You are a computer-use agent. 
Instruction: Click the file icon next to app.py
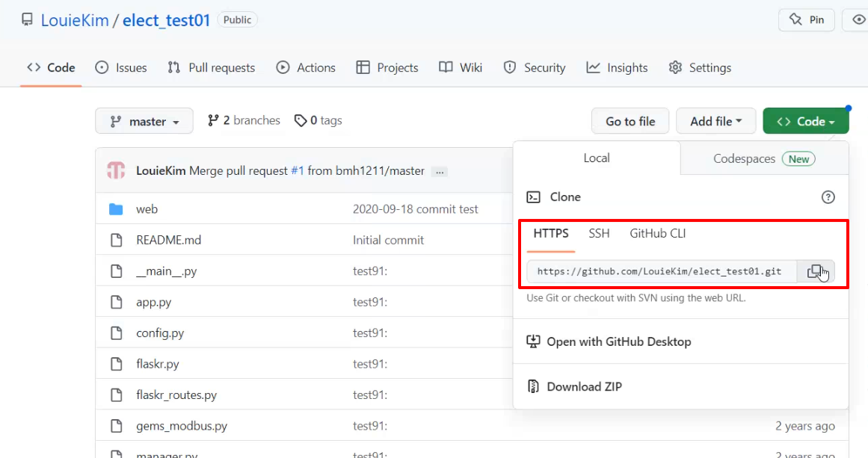point(116,302)
